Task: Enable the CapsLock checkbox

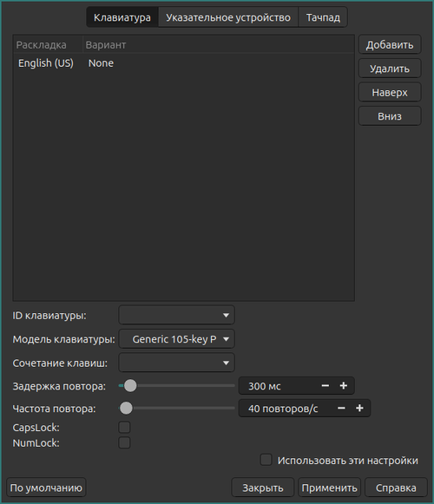Action: point(124,428)
